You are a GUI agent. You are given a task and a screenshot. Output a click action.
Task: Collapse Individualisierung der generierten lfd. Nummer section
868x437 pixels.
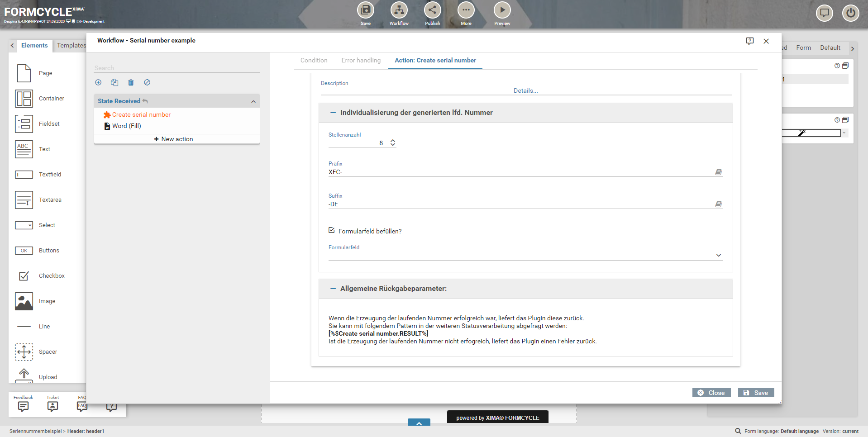click(333, 113)
